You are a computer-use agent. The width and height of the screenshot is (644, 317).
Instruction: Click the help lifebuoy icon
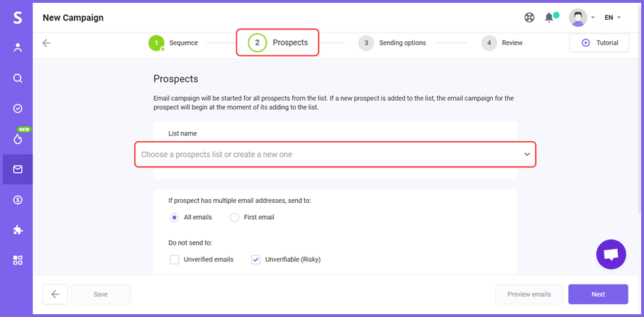pos(529,18)
